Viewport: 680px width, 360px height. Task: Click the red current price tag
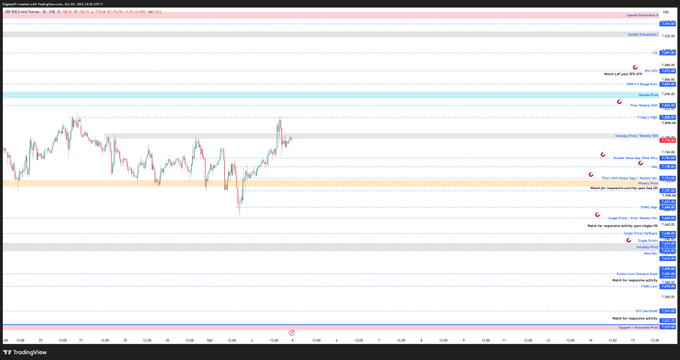coord(667,140)
